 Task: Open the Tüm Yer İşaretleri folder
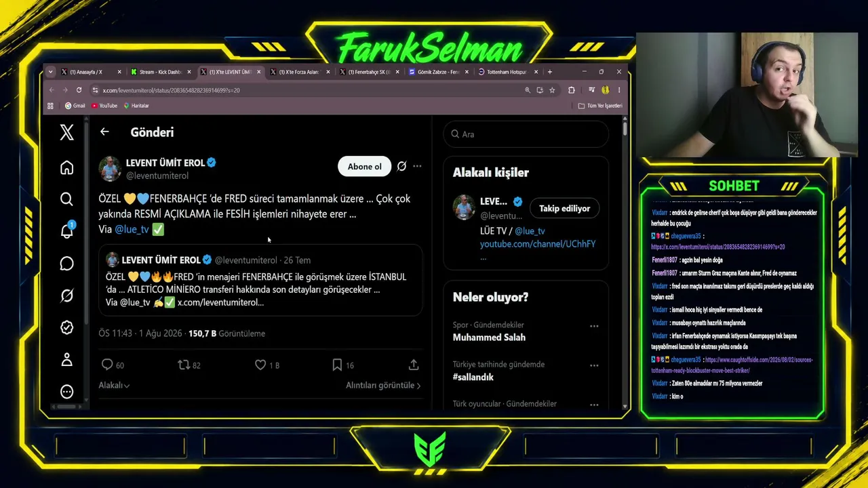tap(600, 106)
